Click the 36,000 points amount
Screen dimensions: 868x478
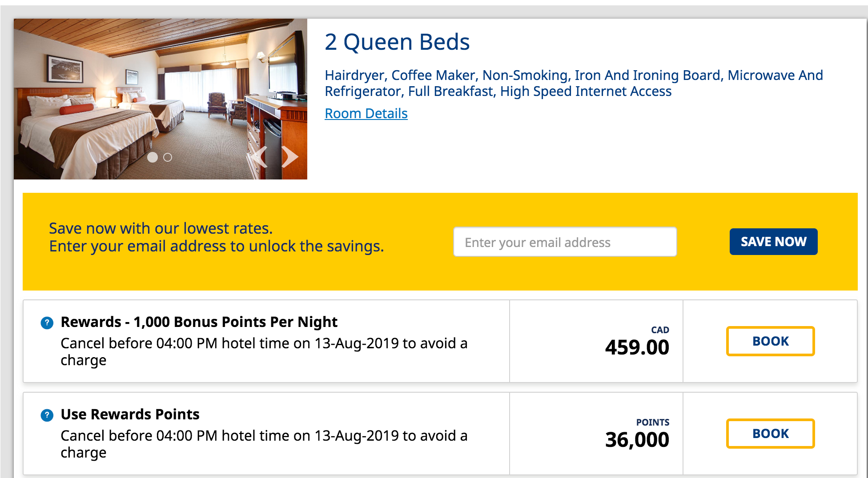[637, 440]
